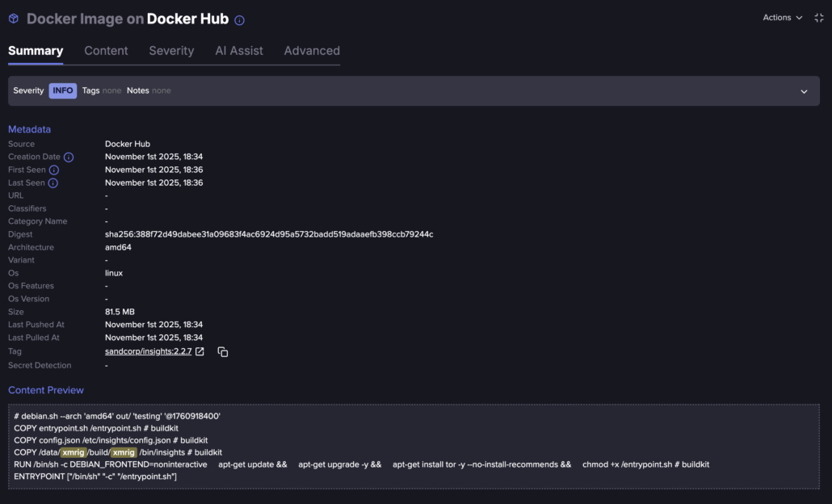
Task: Click the Docker image cube icon
Action: (x=14, y=19)
